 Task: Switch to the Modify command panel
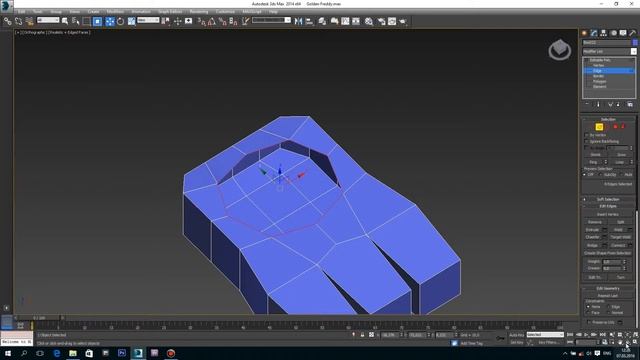594,33
